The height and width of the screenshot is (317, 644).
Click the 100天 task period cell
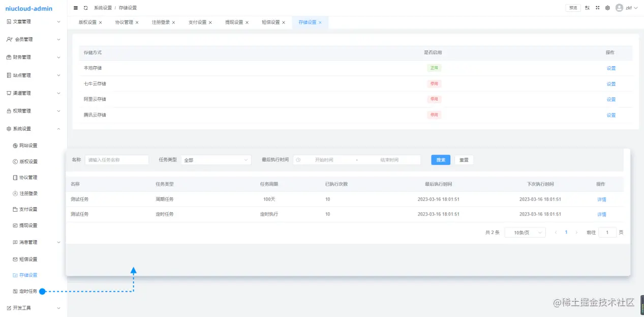click(269, 199)
